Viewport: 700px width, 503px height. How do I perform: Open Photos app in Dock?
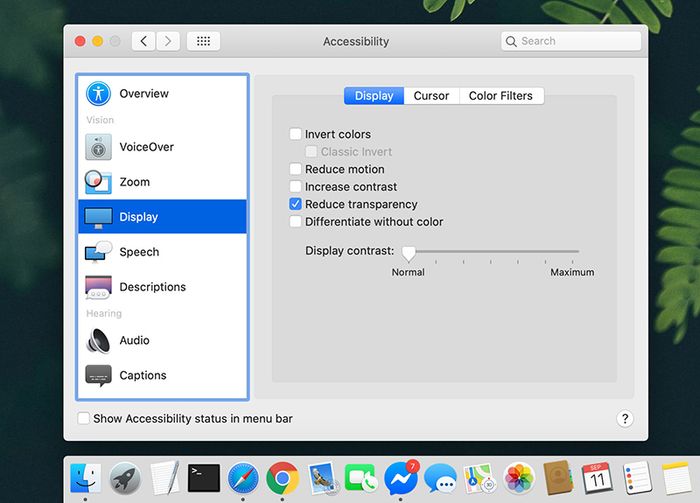(x=519, y=478)
